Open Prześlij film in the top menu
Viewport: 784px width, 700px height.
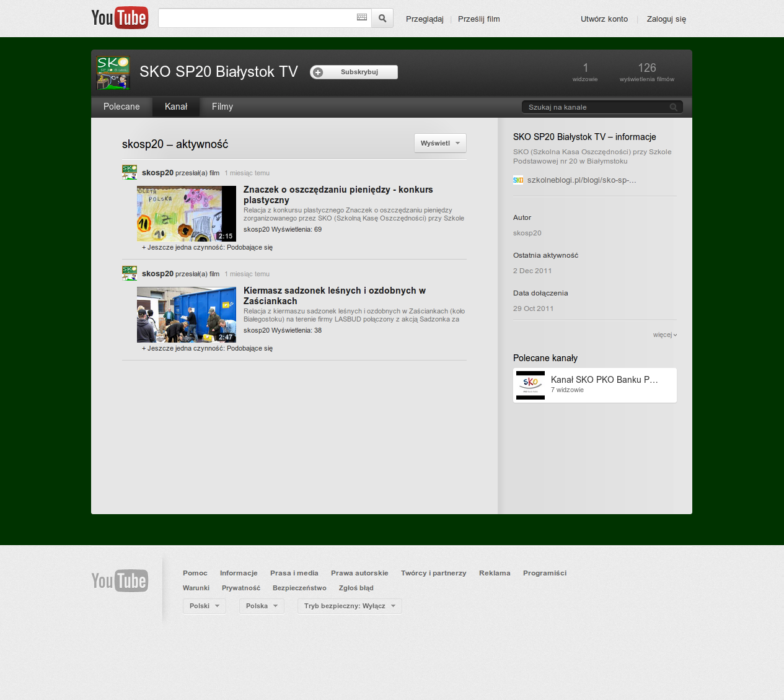pos(479,19)
